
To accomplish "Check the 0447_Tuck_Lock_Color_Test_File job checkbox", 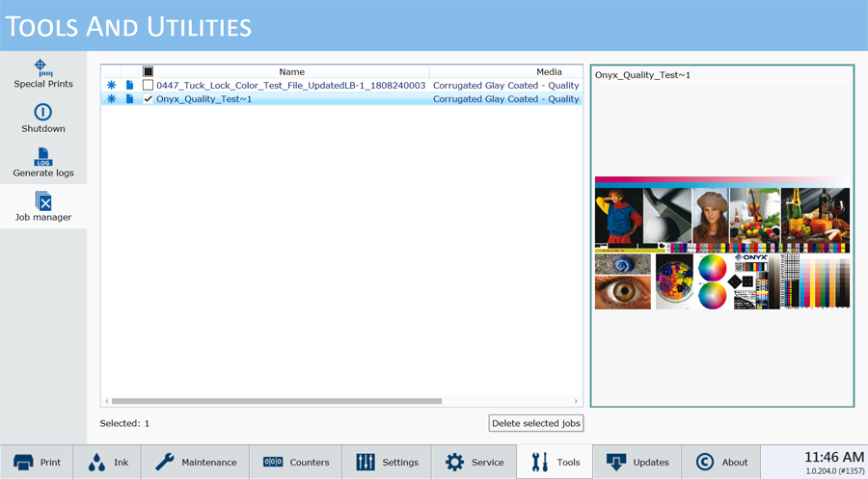I will (148, 85).
